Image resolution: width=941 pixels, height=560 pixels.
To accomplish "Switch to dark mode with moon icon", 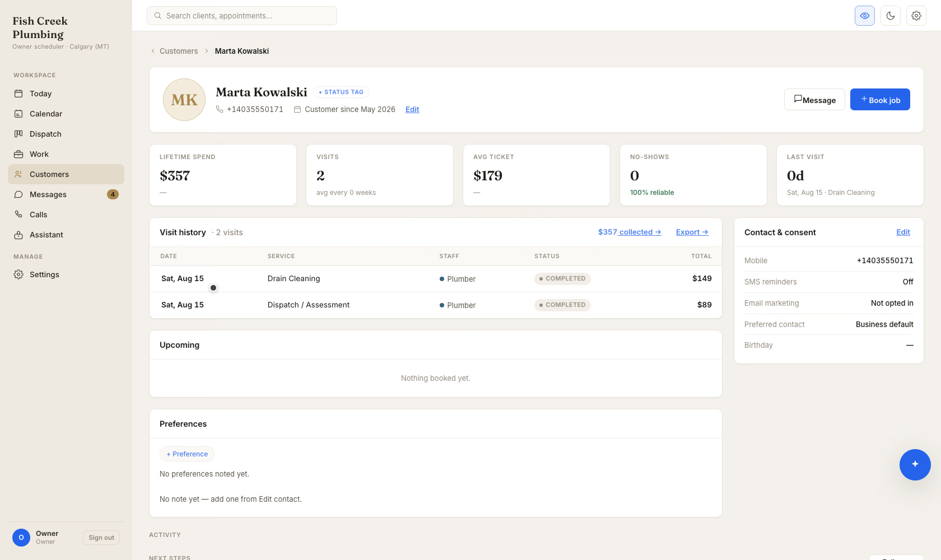I will (x=891, y=16).
